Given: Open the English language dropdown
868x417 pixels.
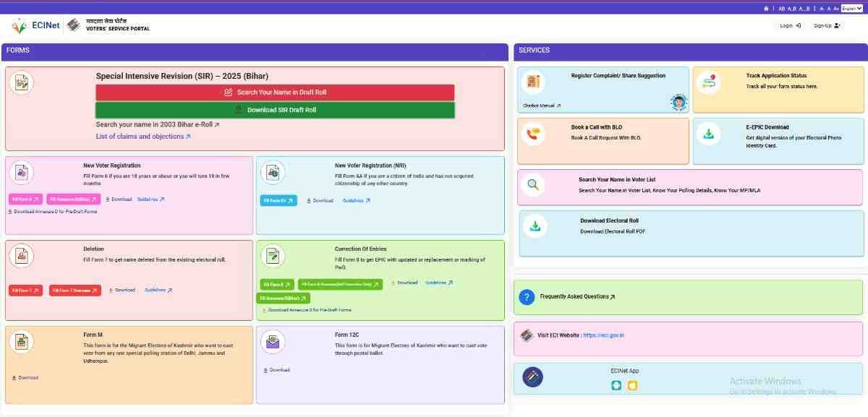Looking at the screenshot, I should [x=851, y=9].
